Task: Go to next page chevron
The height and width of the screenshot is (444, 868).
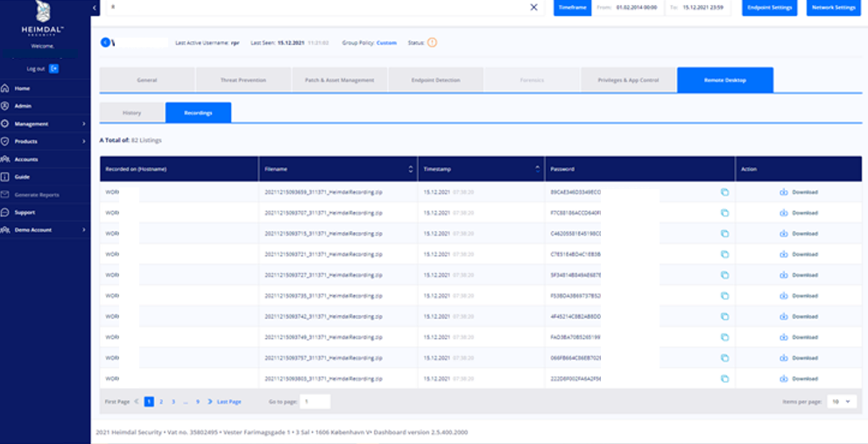Action: (210, 401)
